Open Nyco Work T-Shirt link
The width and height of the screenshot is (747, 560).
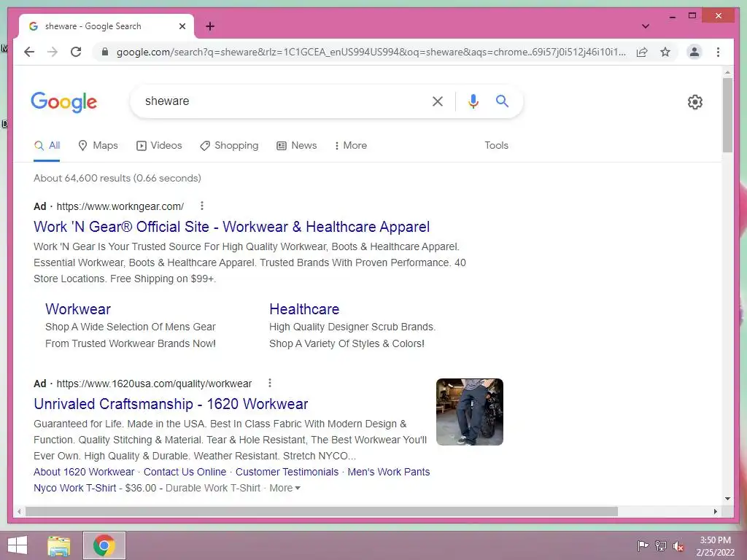tap(75, 488)
